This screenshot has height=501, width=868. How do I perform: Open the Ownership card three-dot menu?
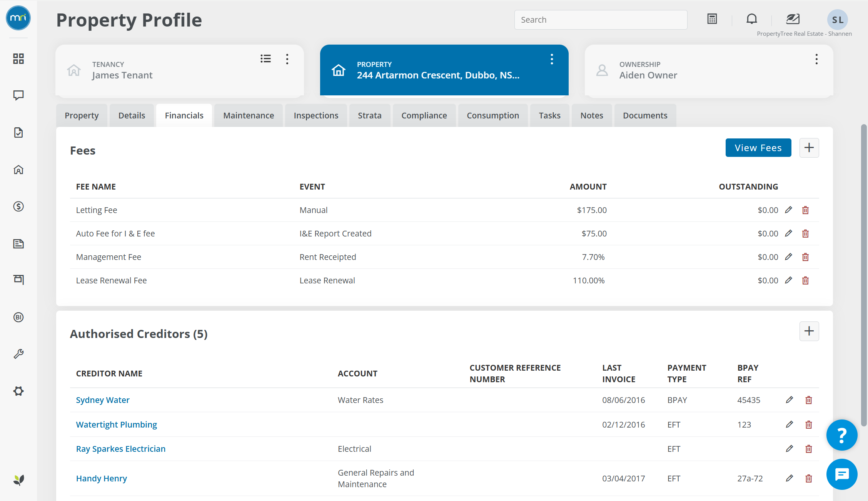coord(816,59)
